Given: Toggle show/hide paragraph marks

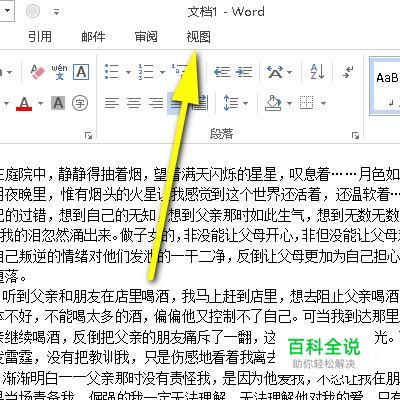Looking at the screenshot, I should point(348,72).
